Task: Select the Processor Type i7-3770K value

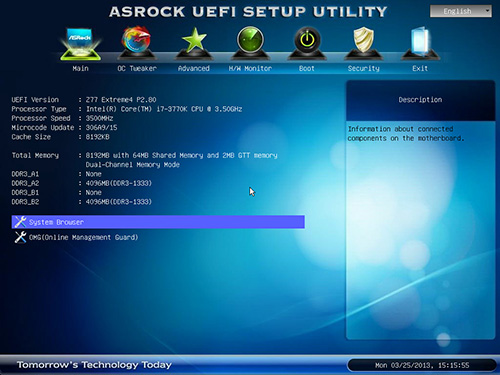Action: (x=164, y=109)
